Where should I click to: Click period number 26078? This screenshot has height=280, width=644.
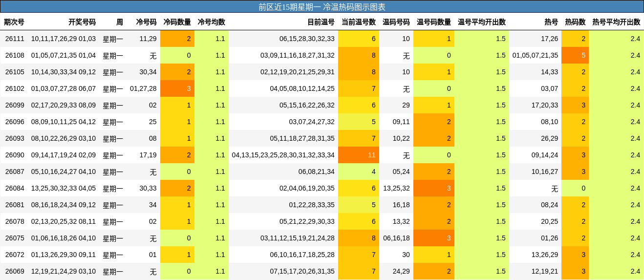click(15, 221)
